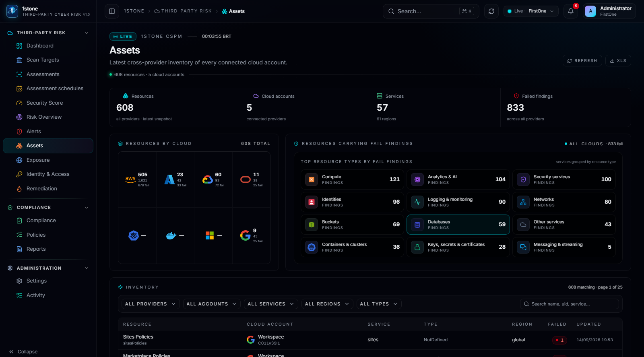Click the Security services shield icon
Viewport: 644px width, 357px height.
523,180
